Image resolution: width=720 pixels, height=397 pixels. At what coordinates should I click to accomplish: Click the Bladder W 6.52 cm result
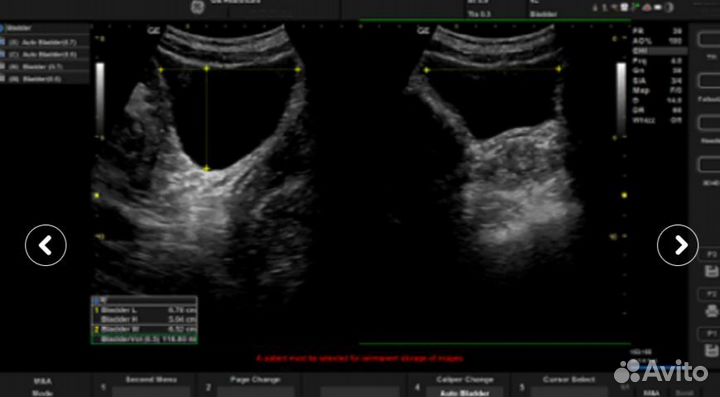tap(145, 329)
